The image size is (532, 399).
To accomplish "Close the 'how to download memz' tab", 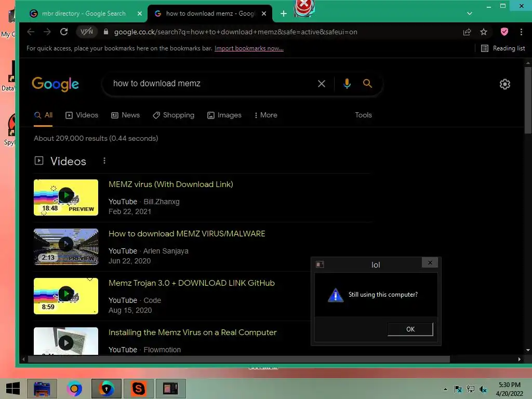I will (x=264, y=14).
